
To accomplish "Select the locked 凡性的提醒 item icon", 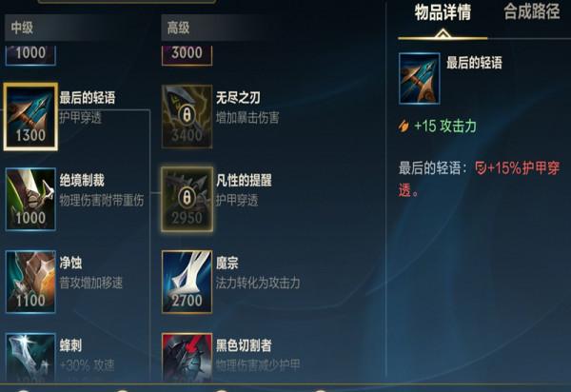I will (x=187, y=199).
